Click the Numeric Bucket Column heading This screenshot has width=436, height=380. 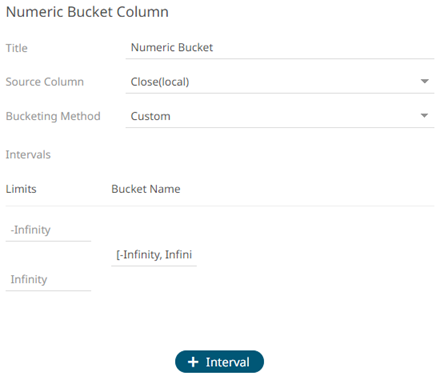(x=87, y=12)
